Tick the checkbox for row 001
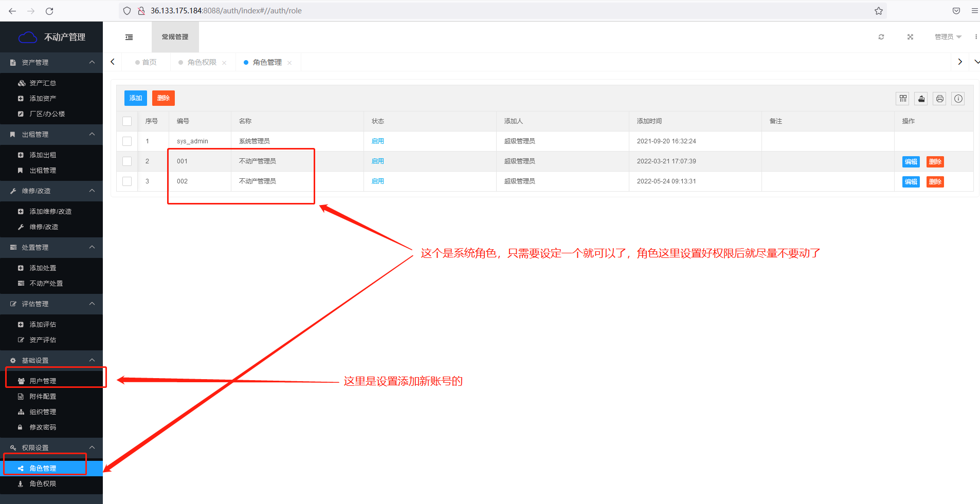 (x=127, y=161)
